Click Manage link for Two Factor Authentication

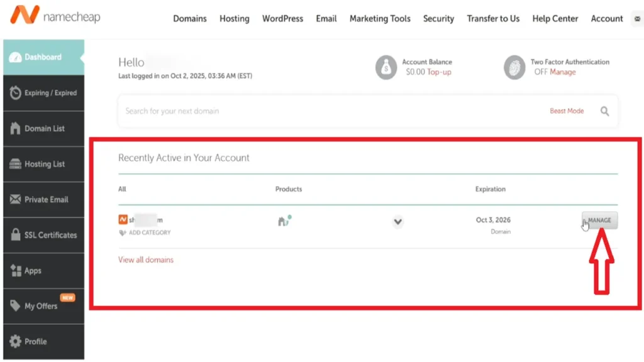tap(563, 72)
